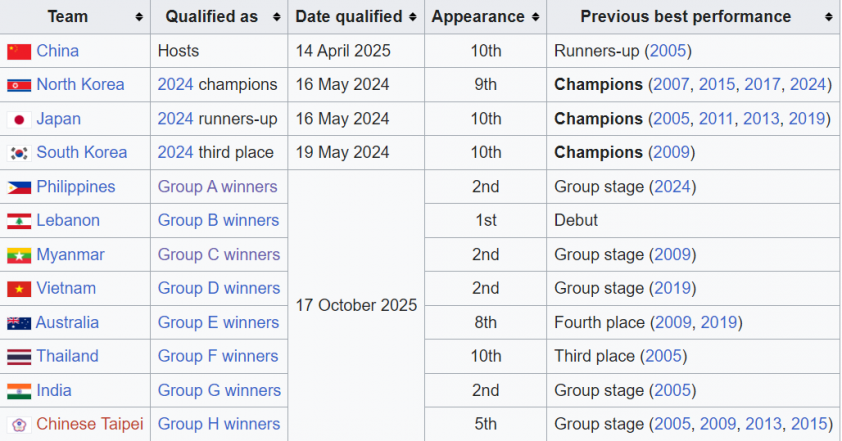Click 2024 link in North Korea's qualification
Viewport: 842px width, 441px height.
point(175,85)
